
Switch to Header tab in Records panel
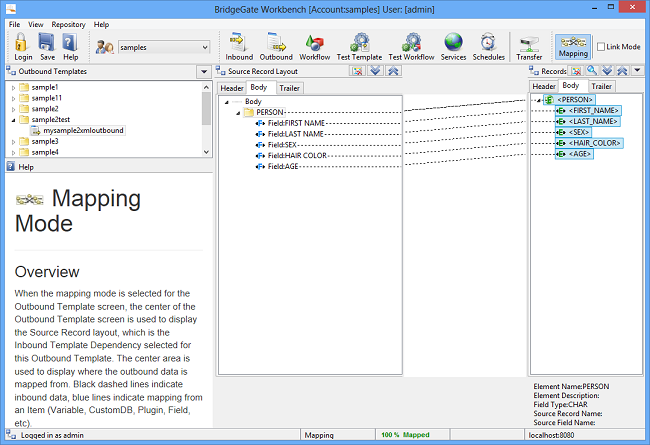pos(544,86)
